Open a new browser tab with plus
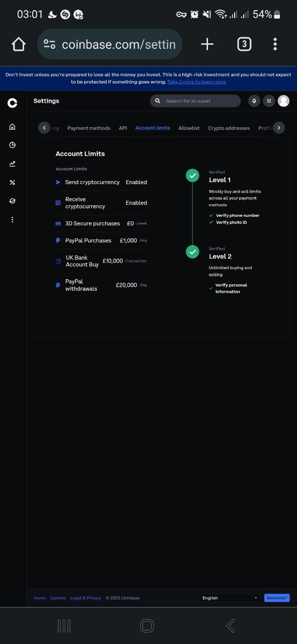The height and width of the screenshot is (644, 297). (x=207, y=44)
